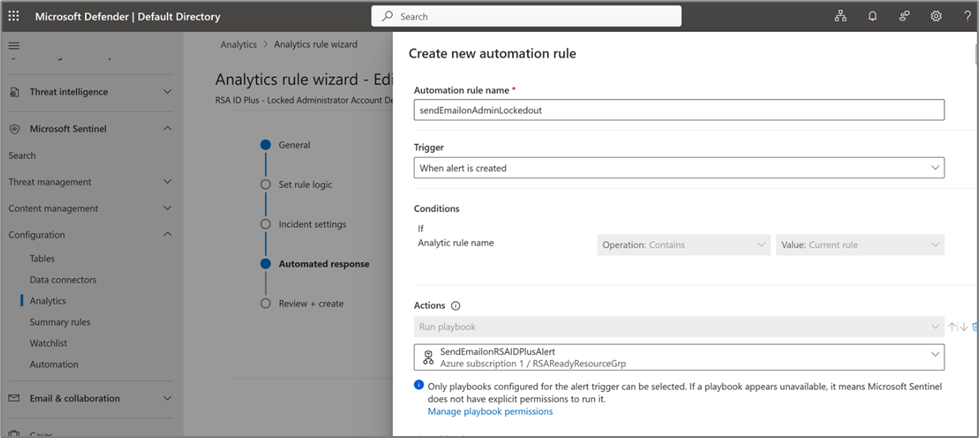Screen dimensions: 979x438
Task: Click the move action down arrow
Action: coord(963,327)
